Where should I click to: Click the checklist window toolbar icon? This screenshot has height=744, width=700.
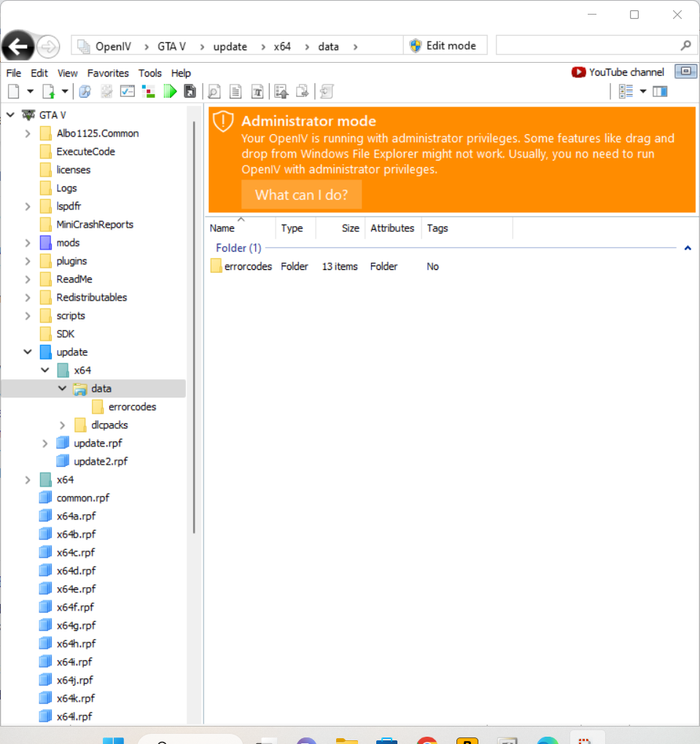point(128,91)
